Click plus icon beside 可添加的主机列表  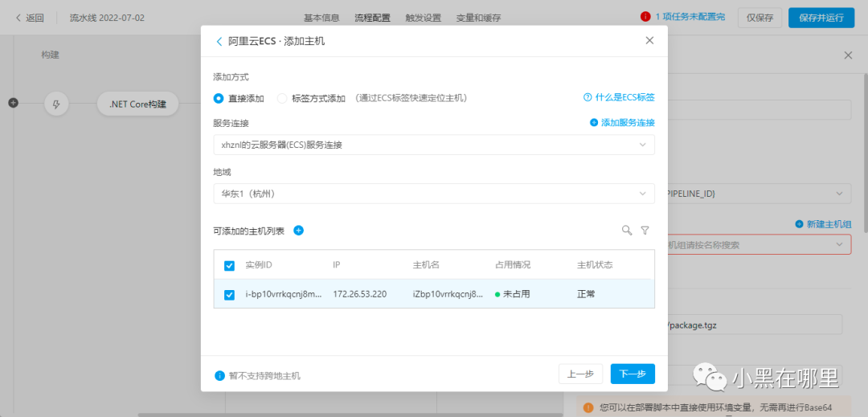pyautogui.click(x=298, y=231)
